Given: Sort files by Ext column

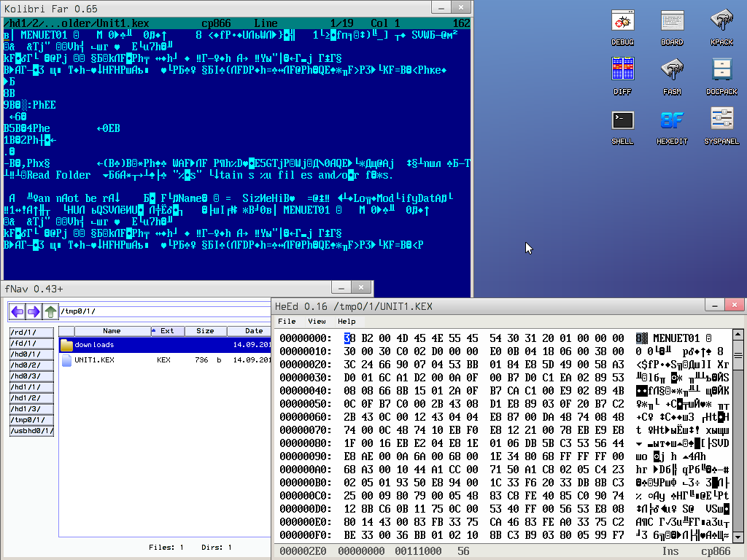Looking at the screenshot, I should 167,331.
